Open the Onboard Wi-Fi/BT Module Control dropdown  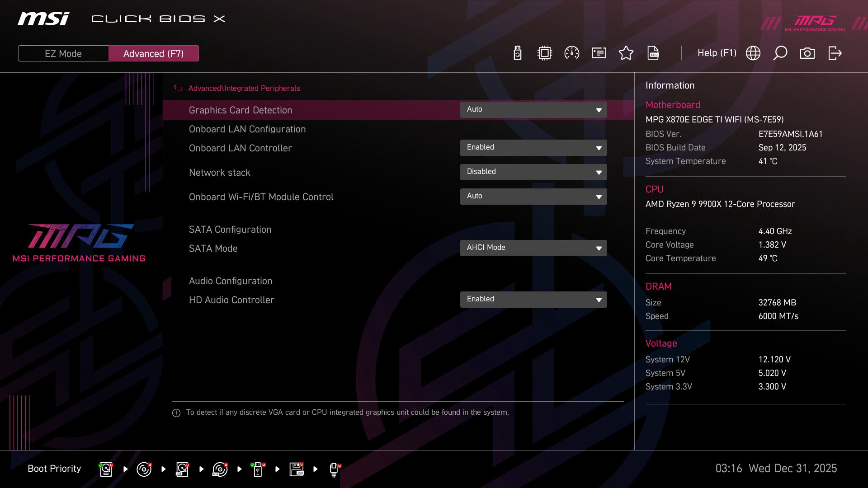point(533,196)
